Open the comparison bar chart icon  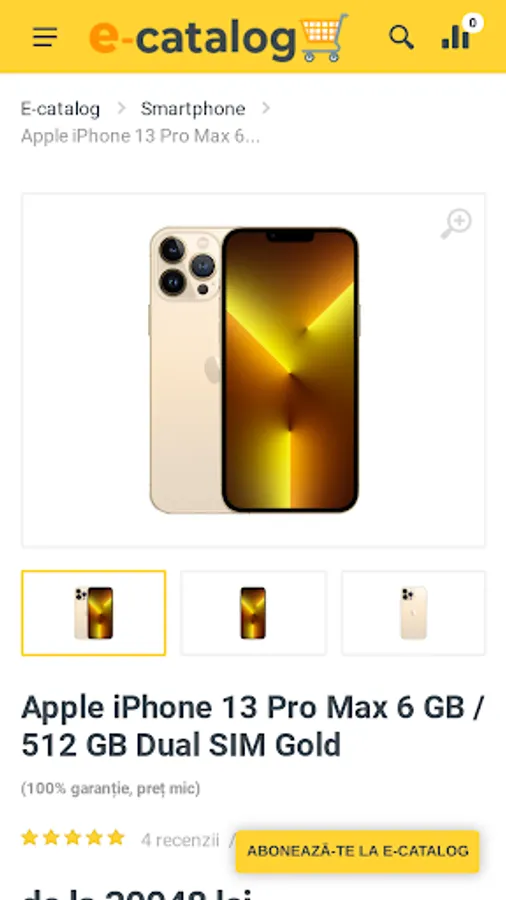456,37
